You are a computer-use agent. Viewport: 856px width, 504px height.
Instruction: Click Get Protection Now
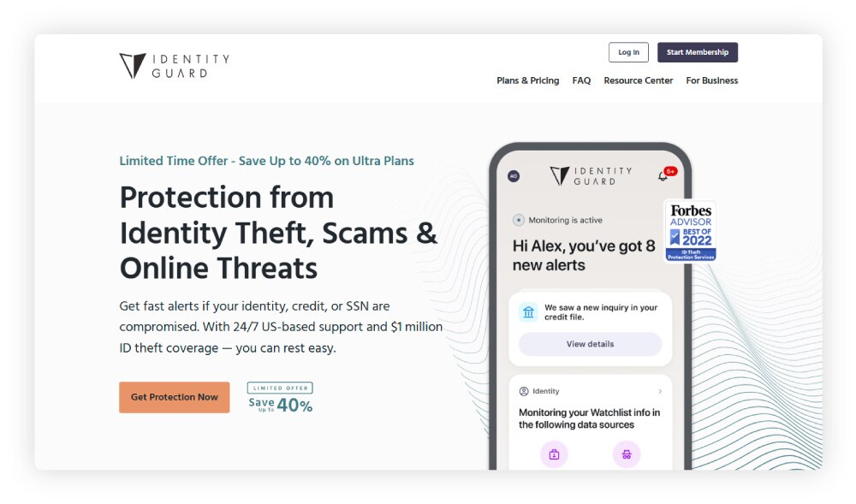(x=174, y=397)
